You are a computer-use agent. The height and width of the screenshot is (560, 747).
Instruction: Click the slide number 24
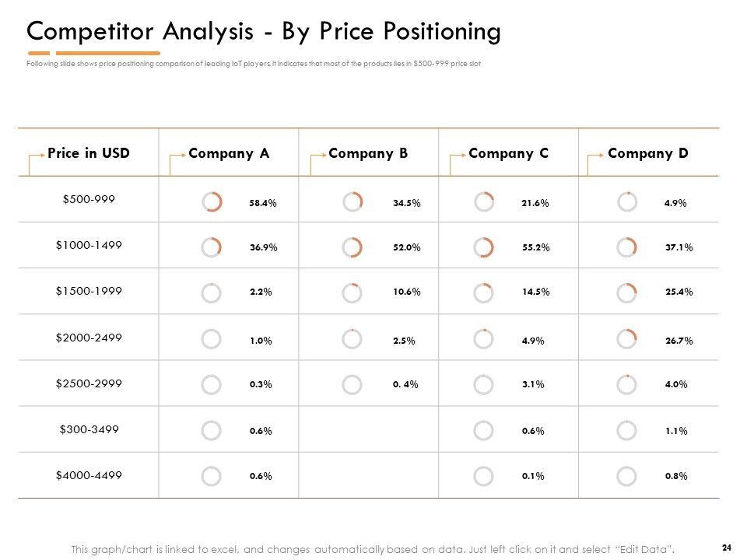tap(726, 547)
